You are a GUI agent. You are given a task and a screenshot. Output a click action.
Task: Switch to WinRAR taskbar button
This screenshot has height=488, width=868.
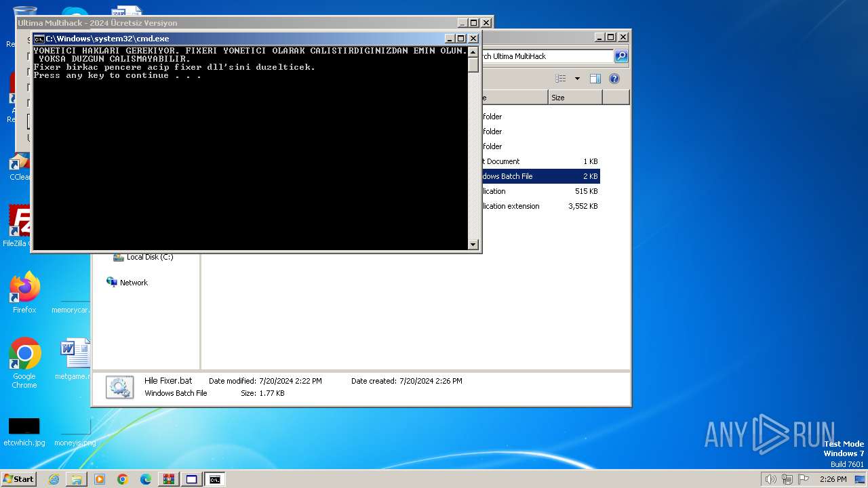(169, 479)
